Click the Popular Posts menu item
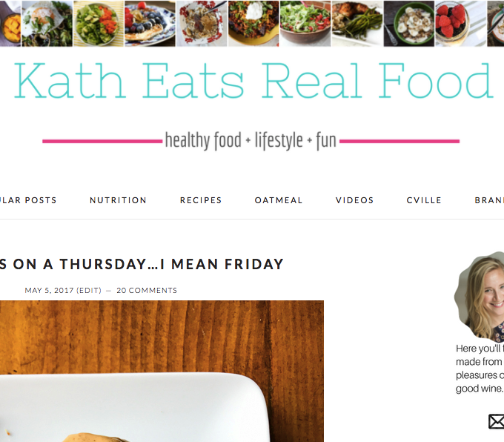The image size is (504, 442). click(x=28, y=200)
